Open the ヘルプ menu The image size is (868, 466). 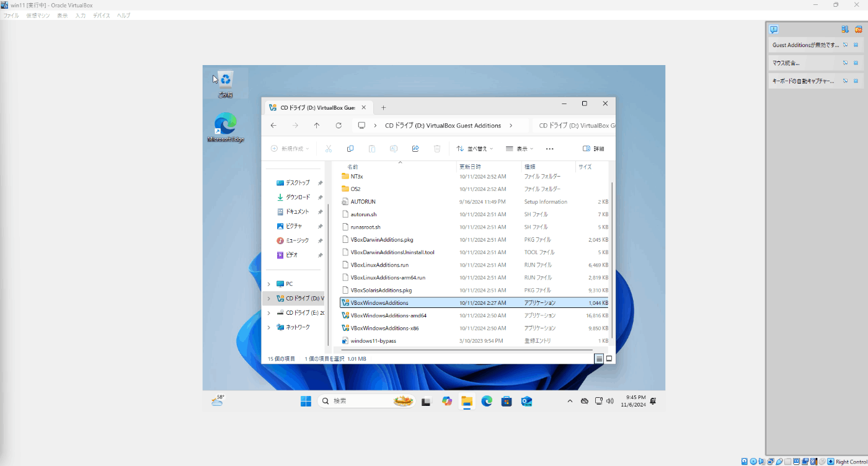click(x=124, y=15)
